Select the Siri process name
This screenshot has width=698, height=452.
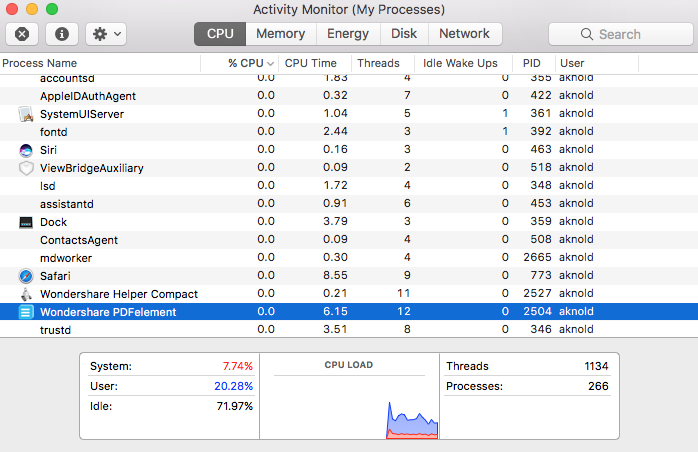point(48,150)
